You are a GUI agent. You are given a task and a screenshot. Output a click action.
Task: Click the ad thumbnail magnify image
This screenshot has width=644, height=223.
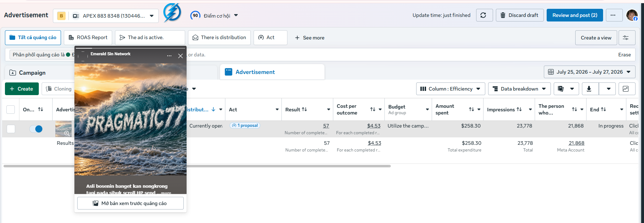pos(63,129)
